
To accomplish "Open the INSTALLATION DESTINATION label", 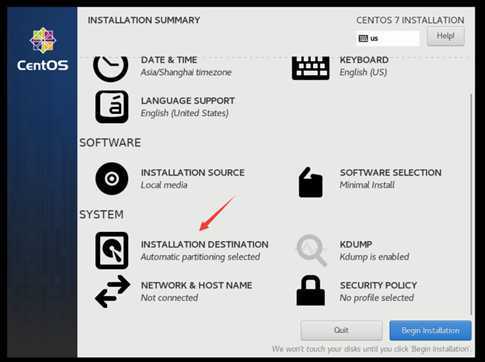I will click(x=205, y=244).
